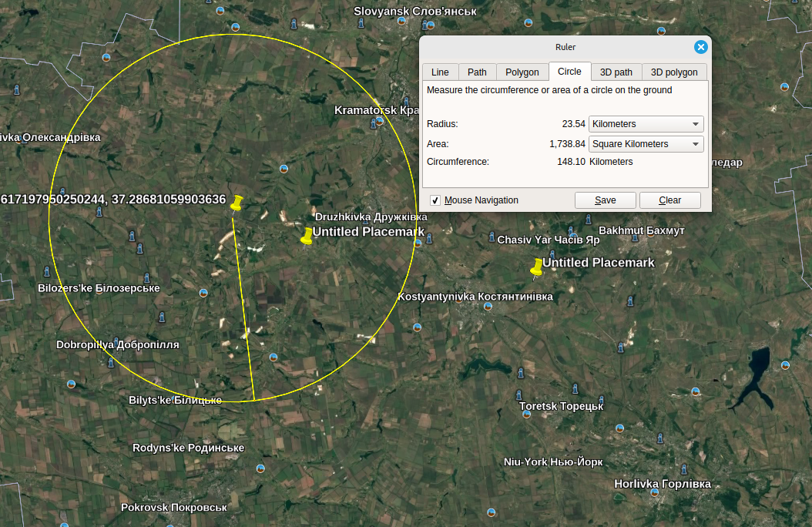Click the Slovyansk city label on map
The width and height of the screenshot is (812, 527).
[x=414, y=11]
